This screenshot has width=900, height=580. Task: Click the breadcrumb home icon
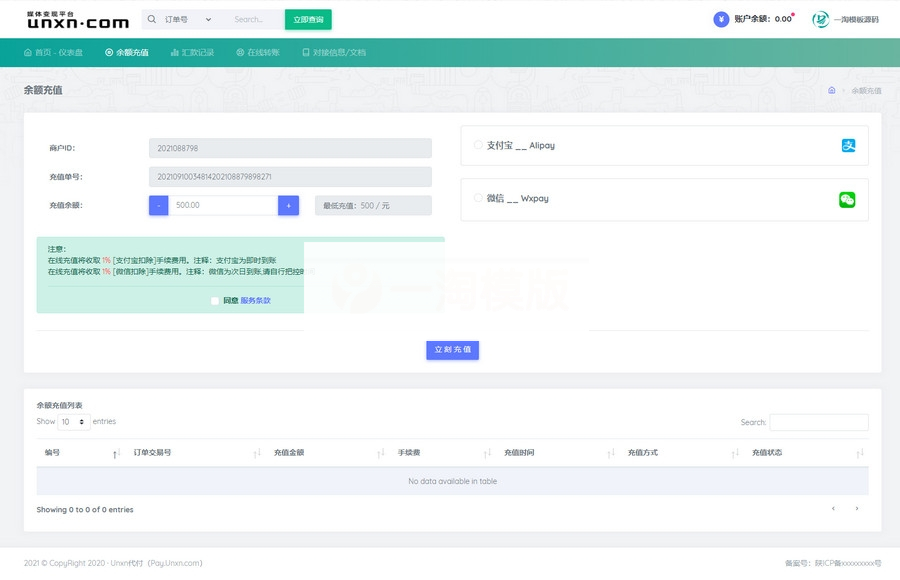coord(831,90)
